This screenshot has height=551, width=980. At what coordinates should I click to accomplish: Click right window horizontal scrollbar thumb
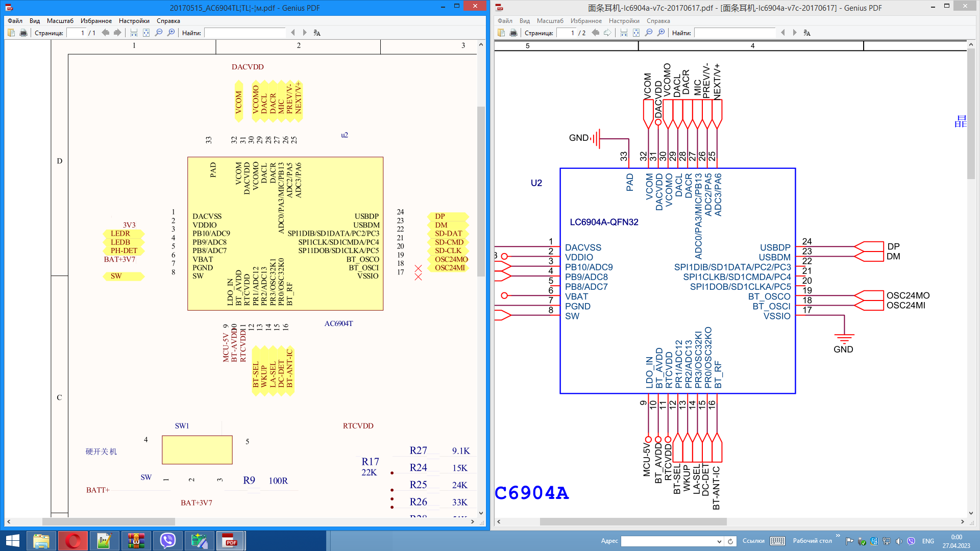click(633, 521)
